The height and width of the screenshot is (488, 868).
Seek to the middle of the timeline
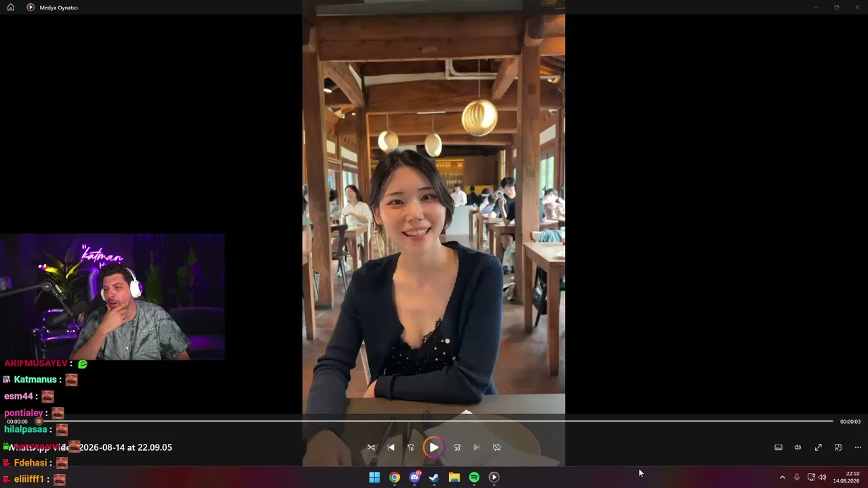click(435, 421)
